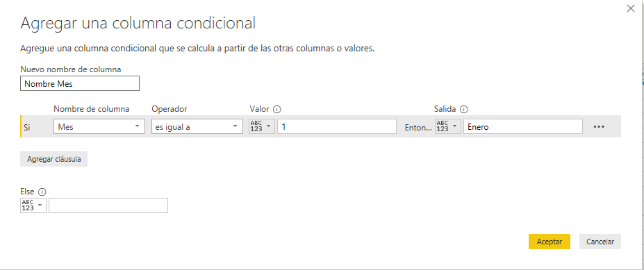The height and width of the screenshot is (270, 644).
Task: Close the conditional column dialog with X
Action: (631, 8)
